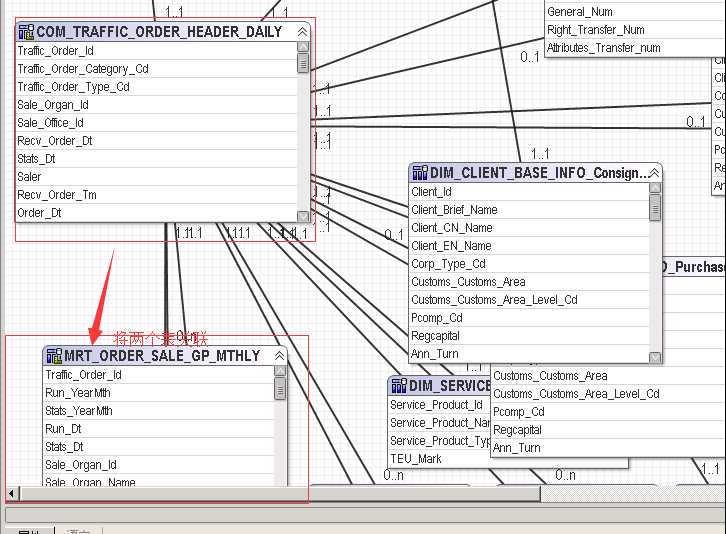Collapse the COM_TRAFFIC_ORDER_HEADER_DAILY table
This screenshot has width=726, height=534.
pos(302,31)
